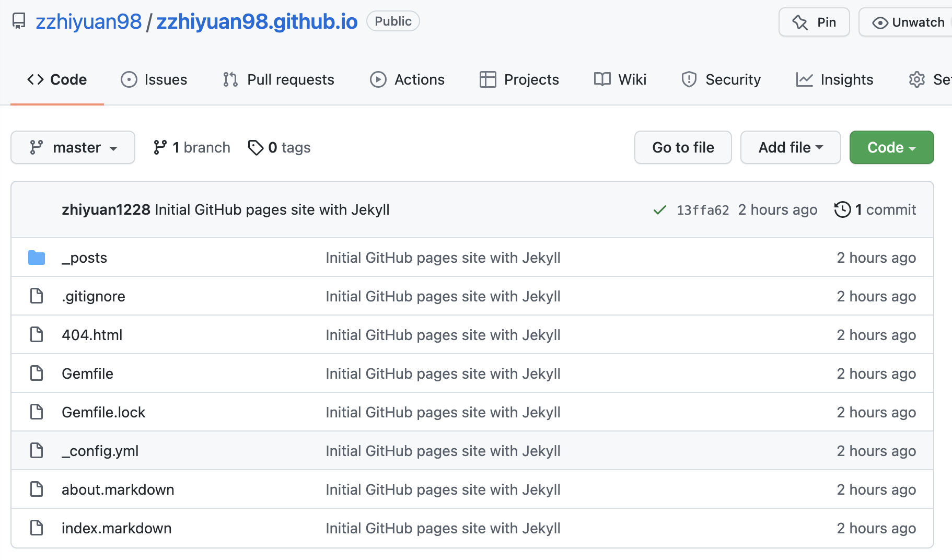Screen dimensions: 952x560
Task: Open the _config.yml file
Action: click(100, 451)
